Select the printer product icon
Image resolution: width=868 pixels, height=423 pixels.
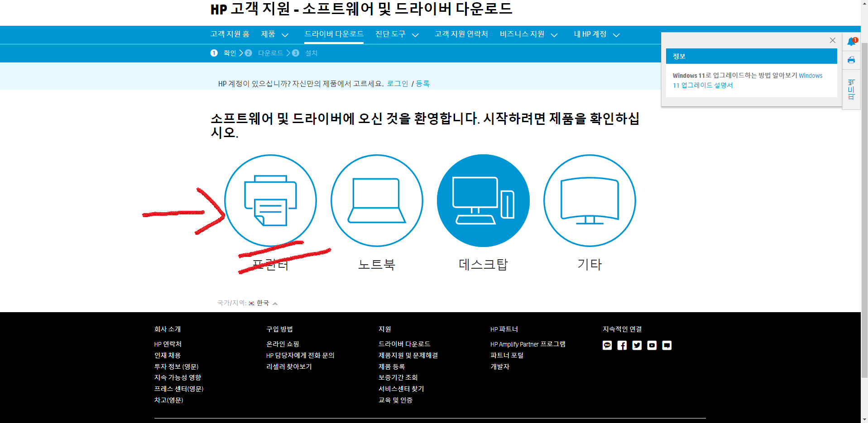(270, 200)
